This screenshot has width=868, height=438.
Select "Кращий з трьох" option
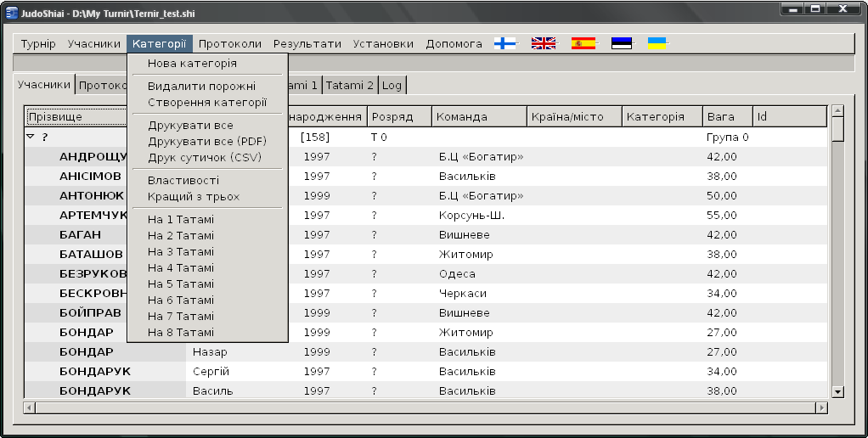(194, 197)
